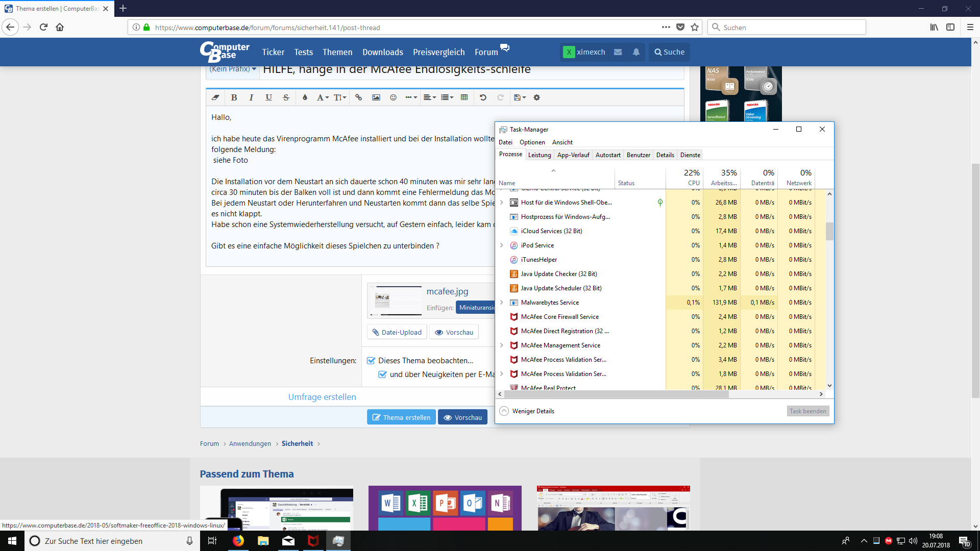Click the strikethrough formatting icon

pos(286,97)
